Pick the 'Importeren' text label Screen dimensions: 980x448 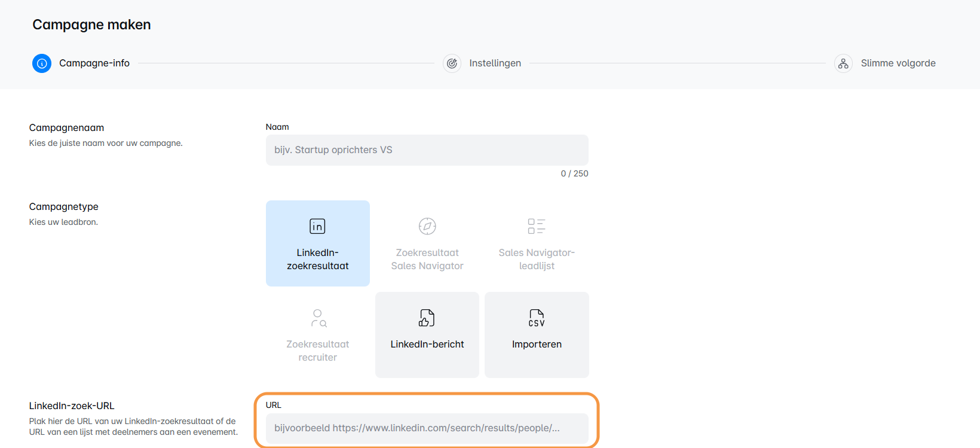pyautogui.click(x=537, y=345)
